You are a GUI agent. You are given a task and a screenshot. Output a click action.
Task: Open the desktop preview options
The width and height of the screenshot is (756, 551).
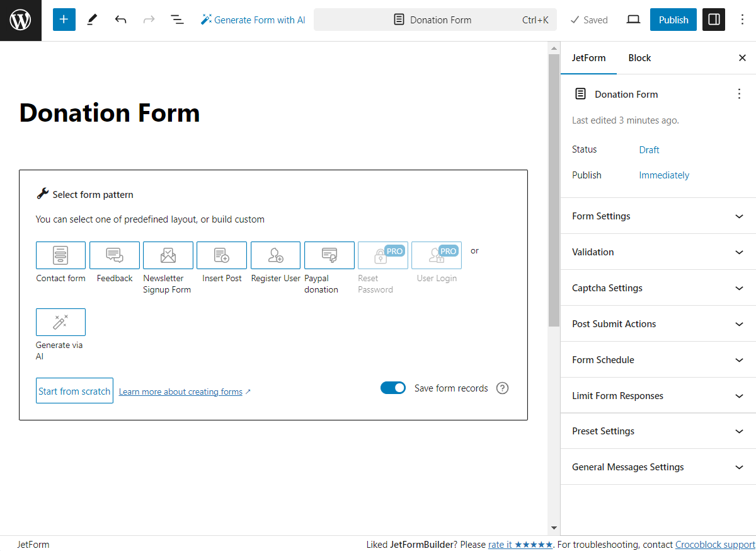coord(633,20)
